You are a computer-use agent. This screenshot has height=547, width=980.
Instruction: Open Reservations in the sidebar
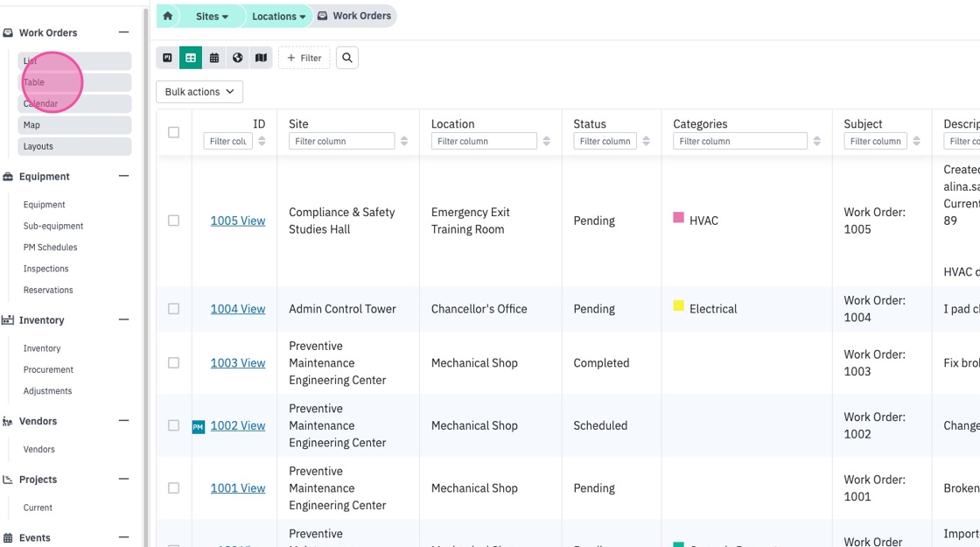48,290
